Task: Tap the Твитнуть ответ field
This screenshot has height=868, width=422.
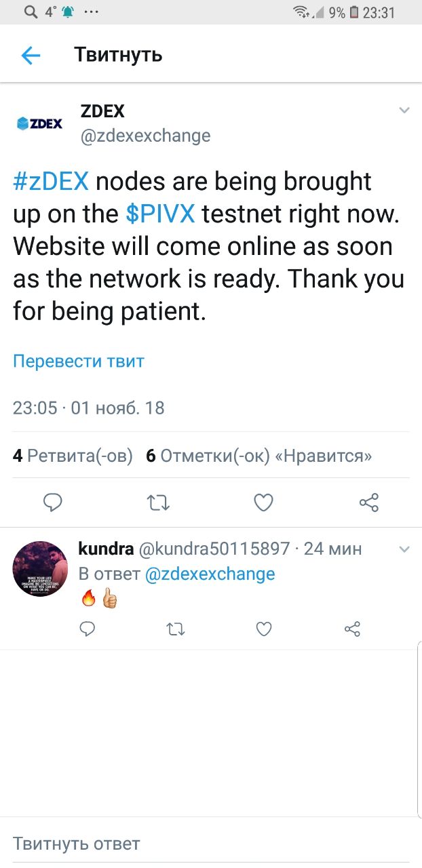Action: tap(211, 844)
